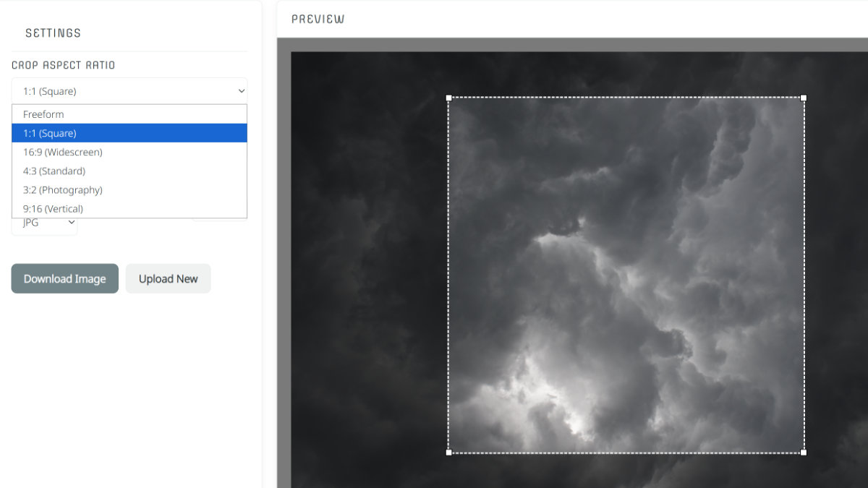Click the top-right crop corner handle

[804, 98]
